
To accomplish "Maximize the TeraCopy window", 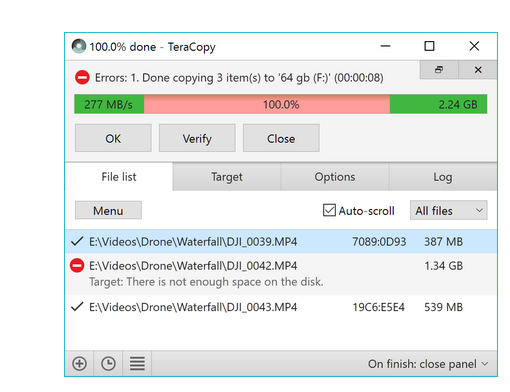I will [x=429, y=46].
